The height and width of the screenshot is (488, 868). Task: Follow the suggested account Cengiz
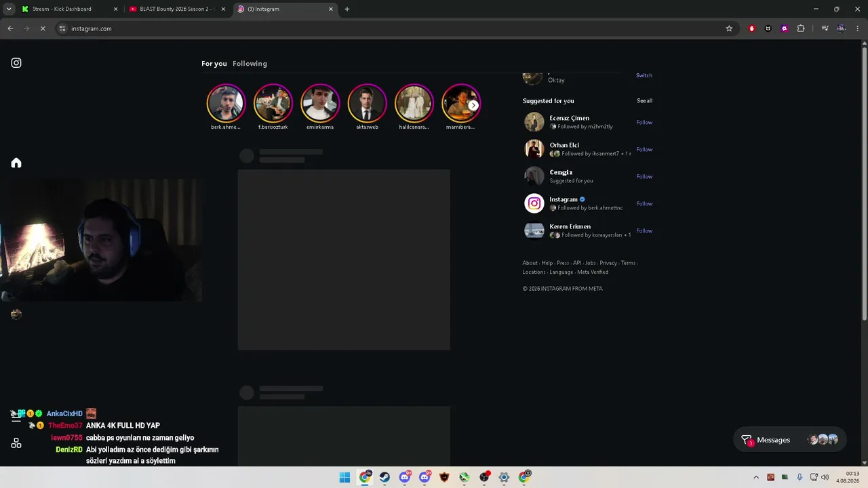point(644,177)
